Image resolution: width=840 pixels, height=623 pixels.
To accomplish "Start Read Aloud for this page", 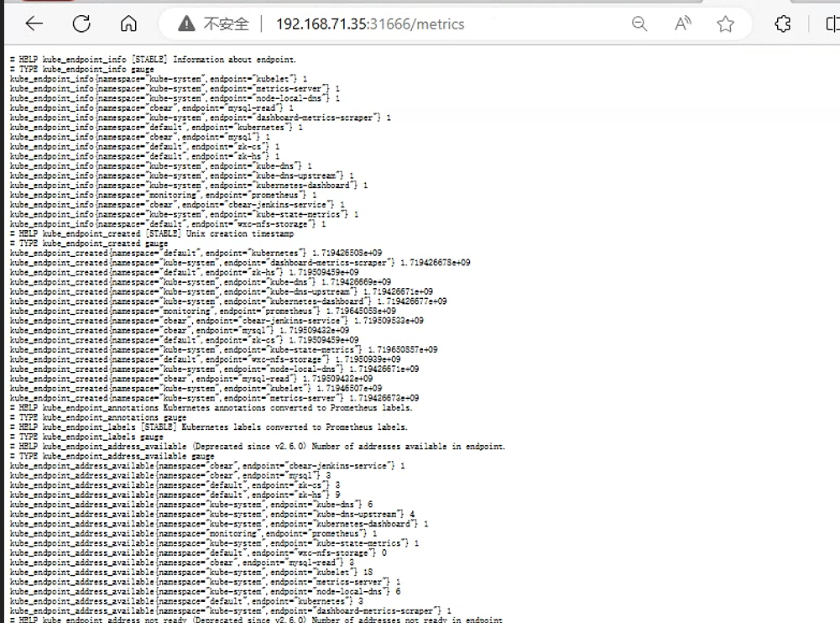I will pos(682,24).
